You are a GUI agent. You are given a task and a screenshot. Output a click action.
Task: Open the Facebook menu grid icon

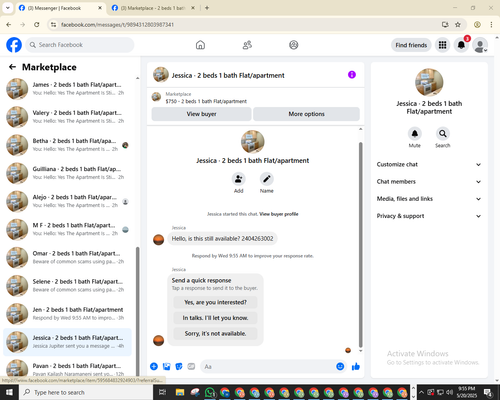(442, 45)
